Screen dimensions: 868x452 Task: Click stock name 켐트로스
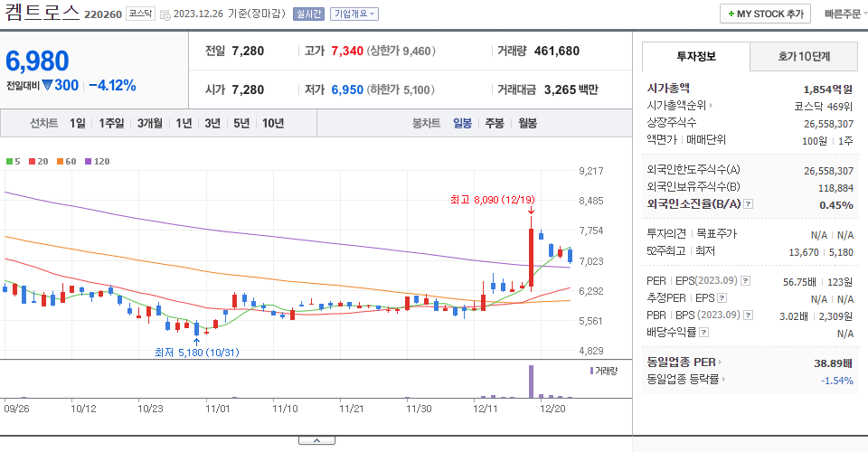42,13
